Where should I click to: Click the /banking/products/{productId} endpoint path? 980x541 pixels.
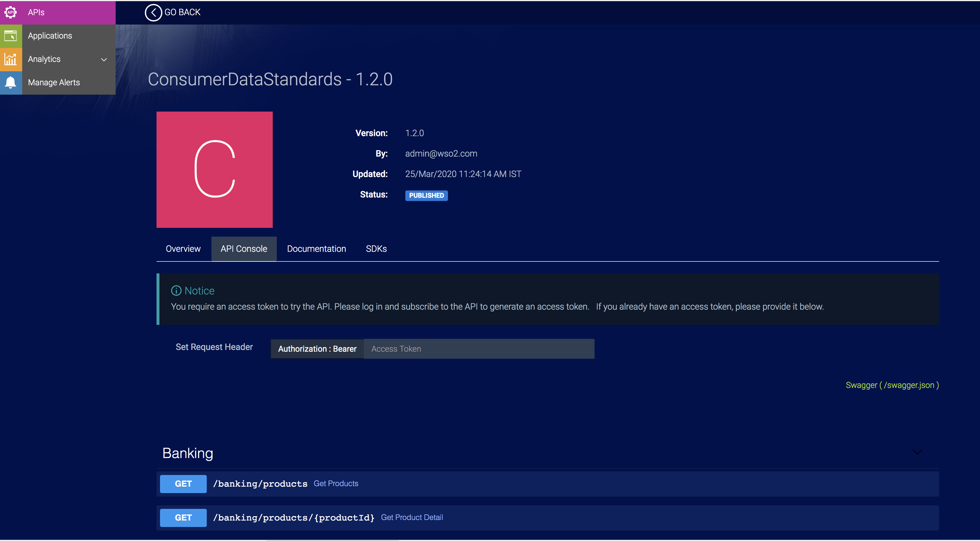[294, 518]
